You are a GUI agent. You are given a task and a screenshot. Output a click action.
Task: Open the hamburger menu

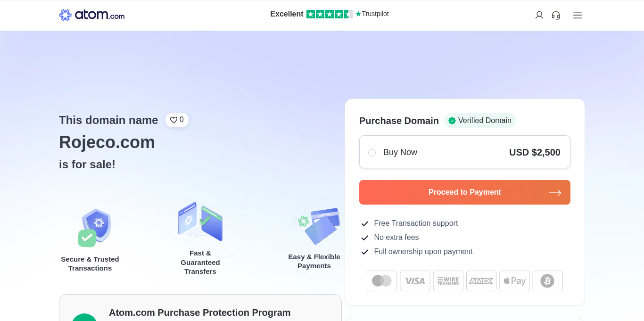pos(578,15)
